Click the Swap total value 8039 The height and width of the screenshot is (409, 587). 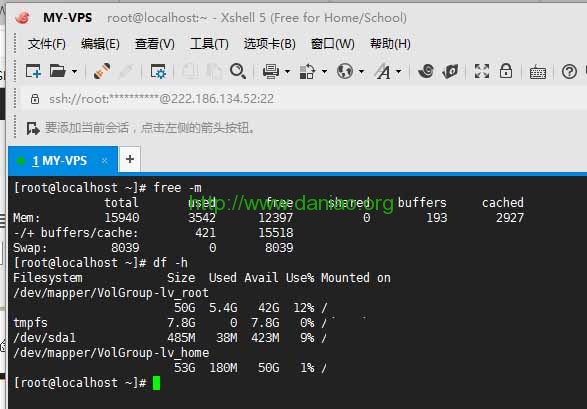125,248
